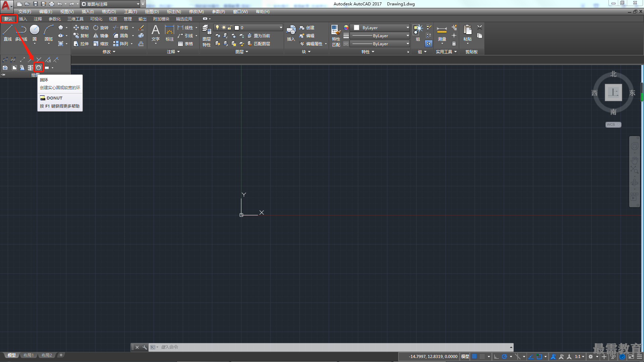The width and height of the screenshot is (644, 362).
Task: Click the Array (阵列) tool
Action: [x=121, y=44]
